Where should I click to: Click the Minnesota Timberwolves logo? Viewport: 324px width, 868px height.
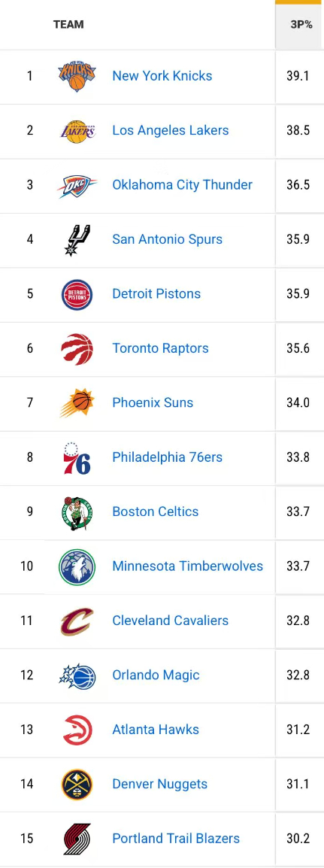[77, 567]
